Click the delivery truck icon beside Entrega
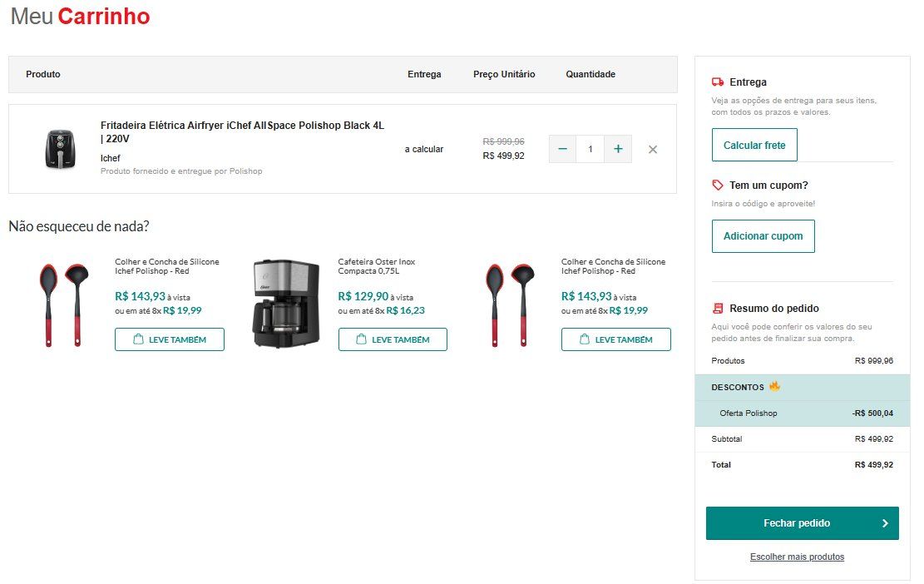This screenshot has height=584, width=924. click(x=718, y=82)
